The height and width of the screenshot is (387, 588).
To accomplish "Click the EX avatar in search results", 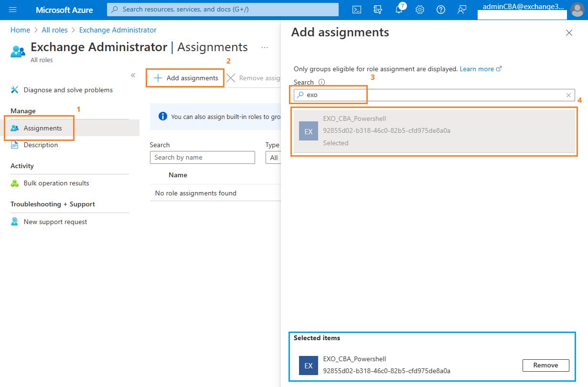I will (309, 131).
